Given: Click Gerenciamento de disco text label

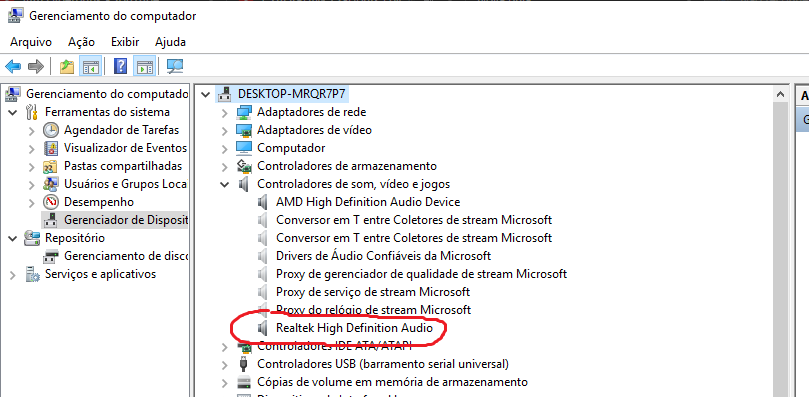Looking at the screenshot, I should click(126, 256).
